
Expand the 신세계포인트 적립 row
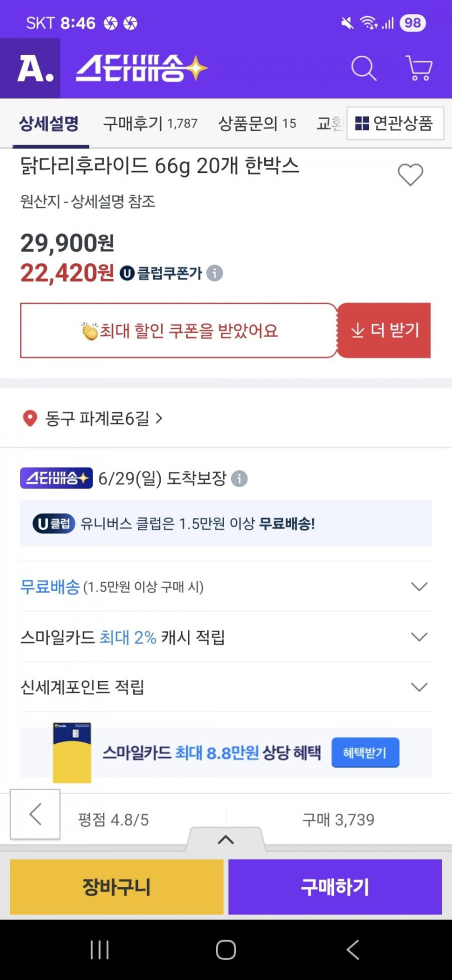(x=419, y=687)
